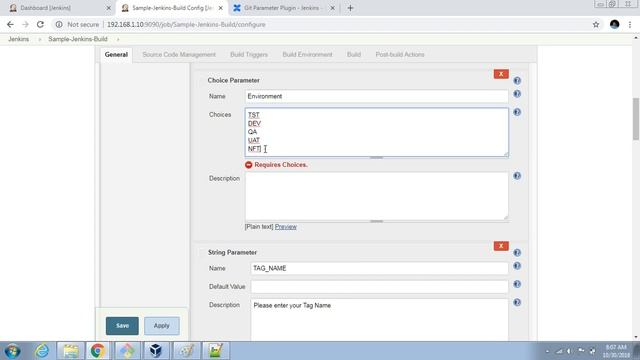Open help for Environment name field
Viewport: 640px width, 360px height.
pos(517,94)
